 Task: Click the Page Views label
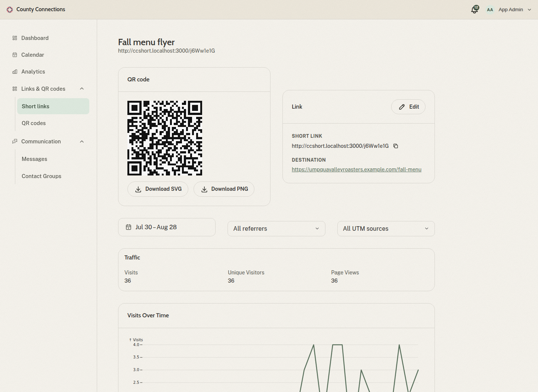(345, 273)
